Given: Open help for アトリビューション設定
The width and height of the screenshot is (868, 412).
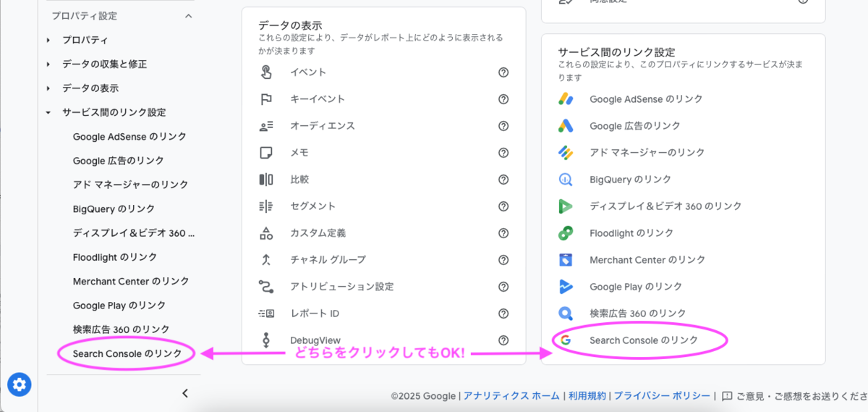Looking at the screenshot, I should coord(503,287).
